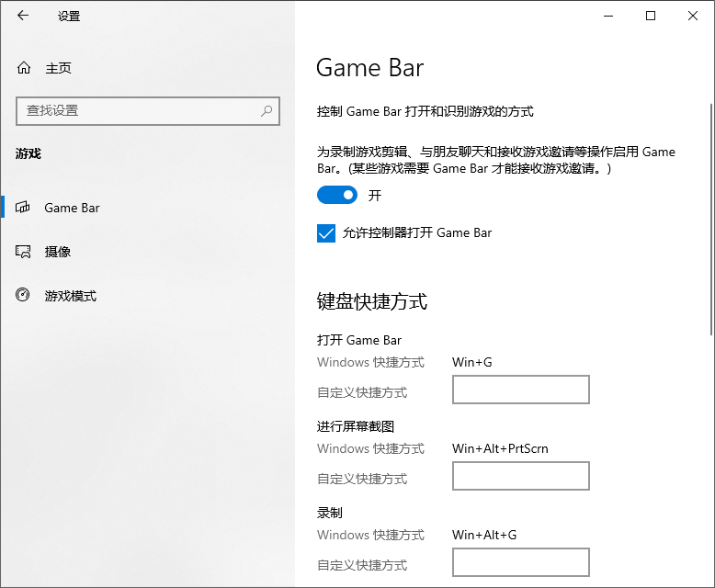Go to 主页 settings home
The width and height of the screenshot is (715, 588).
[x=58, y=68]
